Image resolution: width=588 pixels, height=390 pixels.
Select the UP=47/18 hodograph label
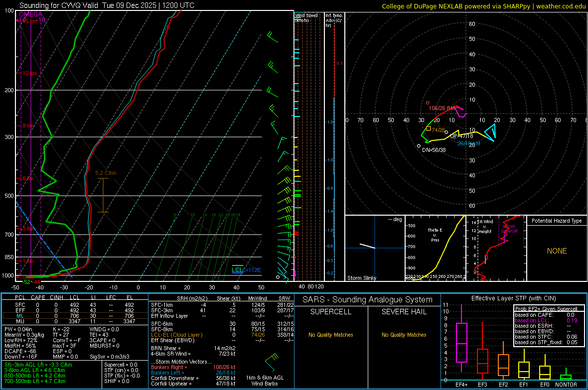tap(461, 136)
